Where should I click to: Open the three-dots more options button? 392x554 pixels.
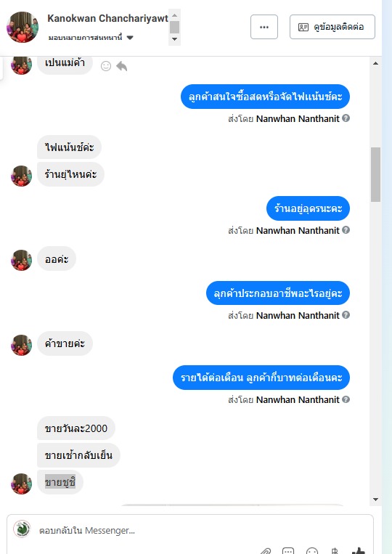click(x=264, y=27)
